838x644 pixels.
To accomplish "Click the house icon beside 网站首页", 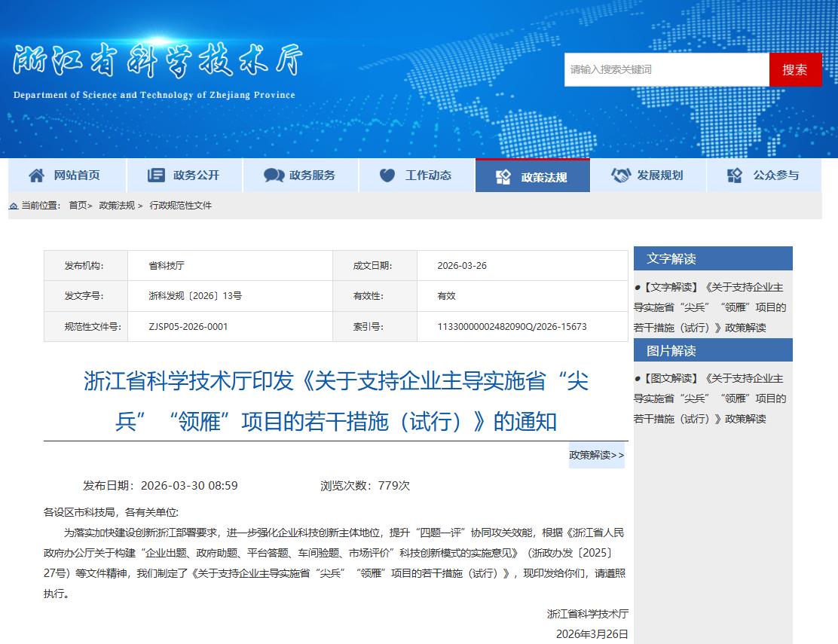I will [36, 175].
